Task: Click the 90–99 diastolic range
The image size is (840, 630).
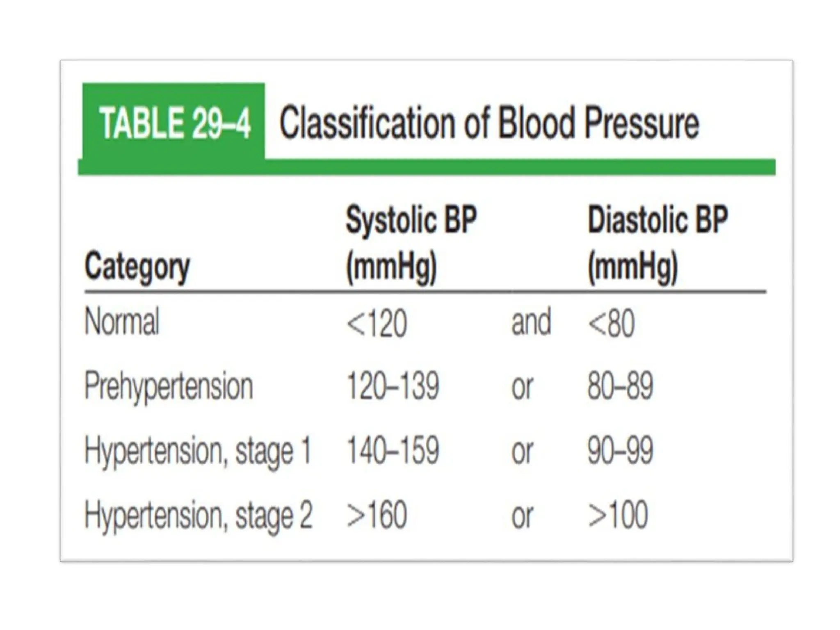Action: pyautogui.click(x=620, y=450)
